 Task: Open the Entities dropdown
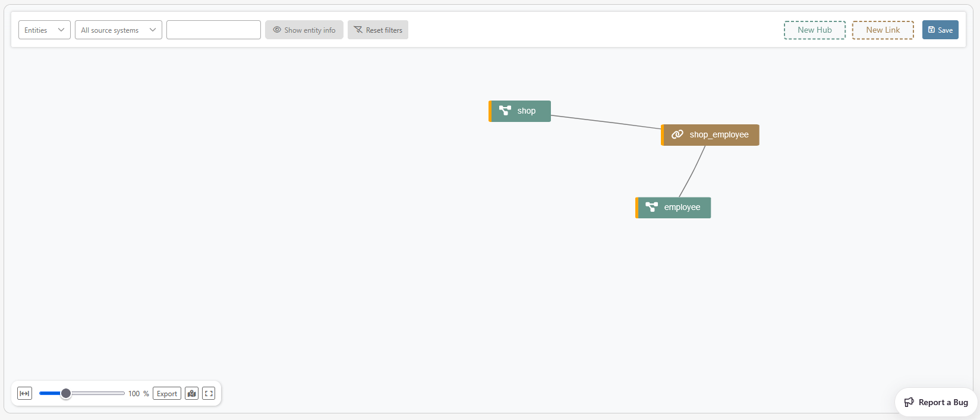(x=45, y=30)
